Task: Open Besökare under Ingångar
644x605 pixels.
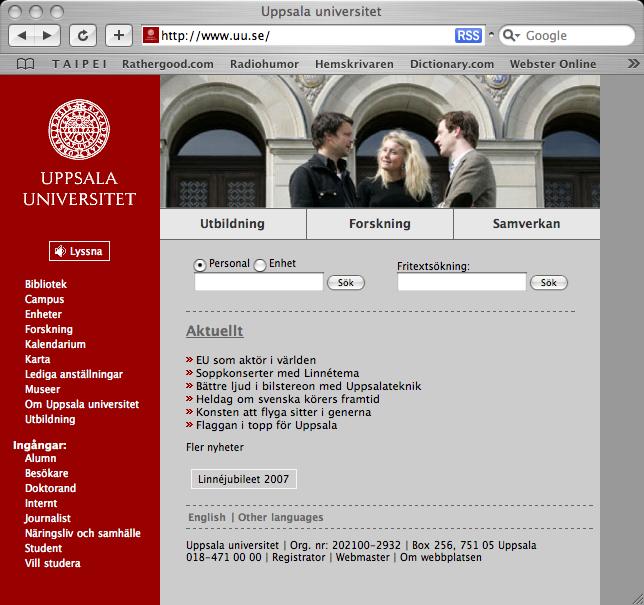Action: [46, 473]
